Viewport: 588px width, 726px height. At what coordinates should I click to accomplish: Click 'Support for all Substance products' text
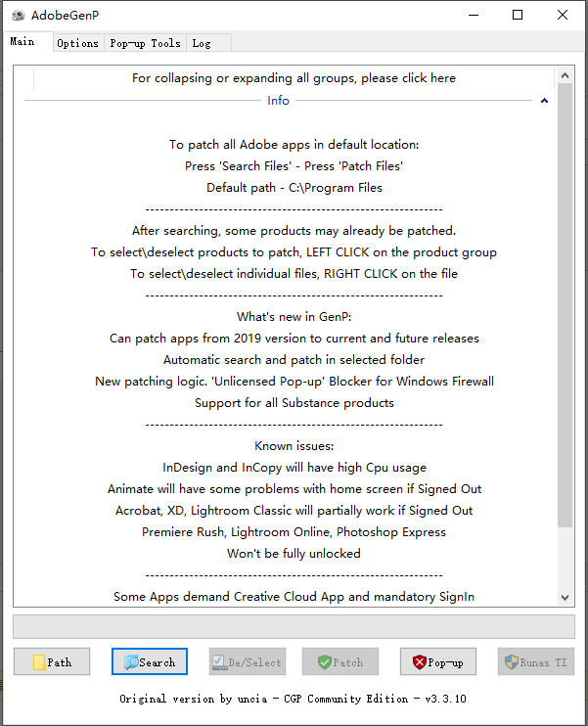(x=294, y=403)
